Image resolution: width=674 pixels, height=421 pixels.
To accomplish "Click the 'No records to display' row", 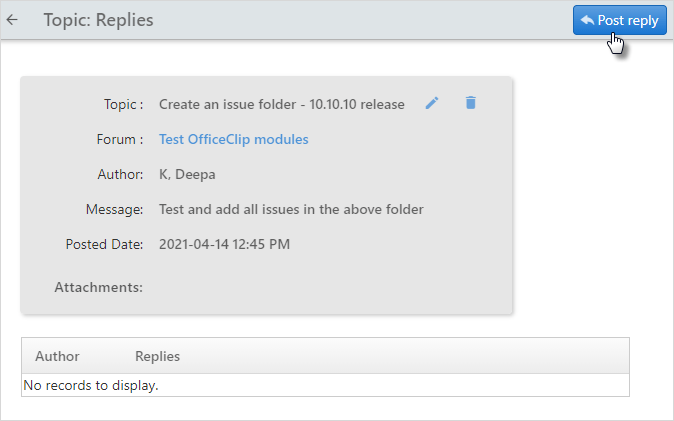I will [325, 385].
